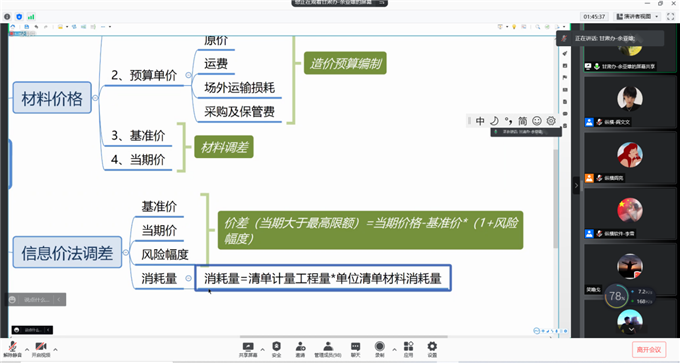Expand the share screen options arrow

(x=262, y=349)
